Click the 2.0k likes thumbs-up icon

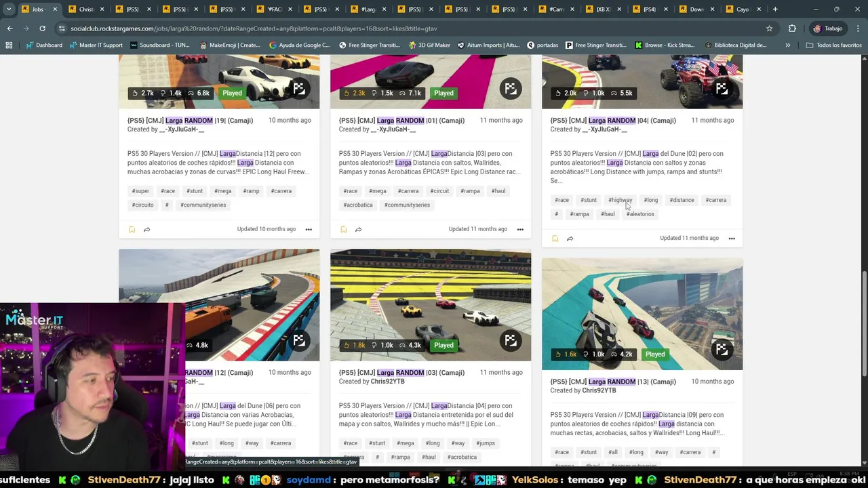(x=557, y=93)
